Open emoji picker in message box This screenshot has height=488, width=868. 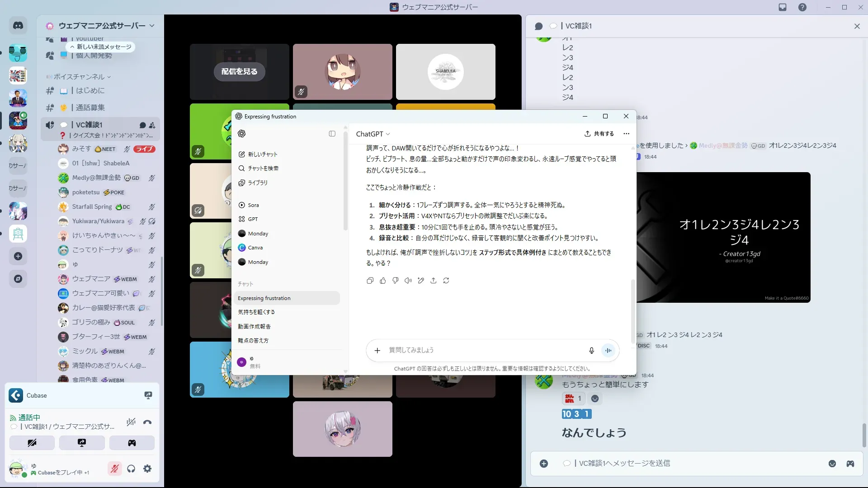click(x=832, y=464)
